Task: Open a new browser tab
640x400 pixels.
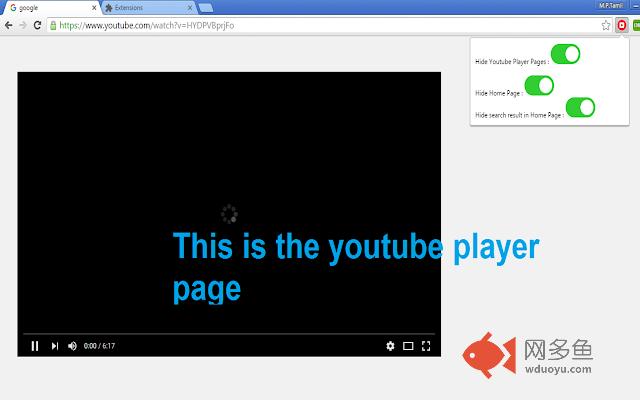Action: point(206,8)
